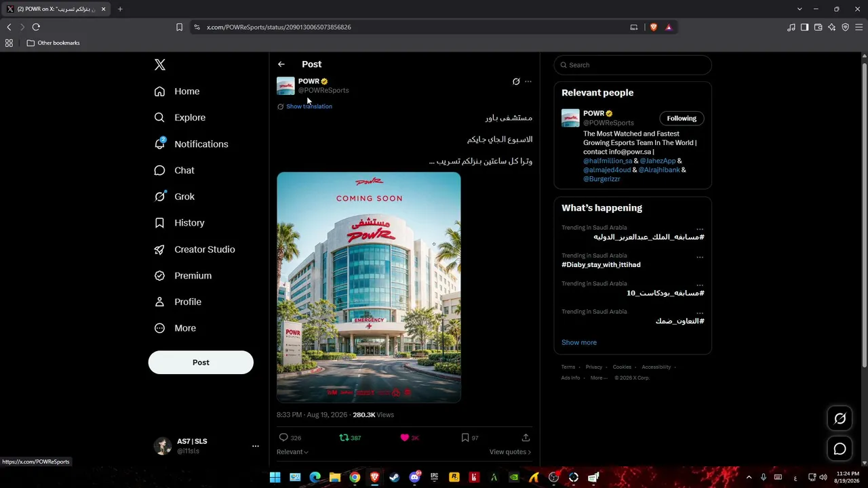The width and height of the screenshot is (868, 488).
Task: Open the apps grid in bookmarks bar
Action: tap(9, 43)
